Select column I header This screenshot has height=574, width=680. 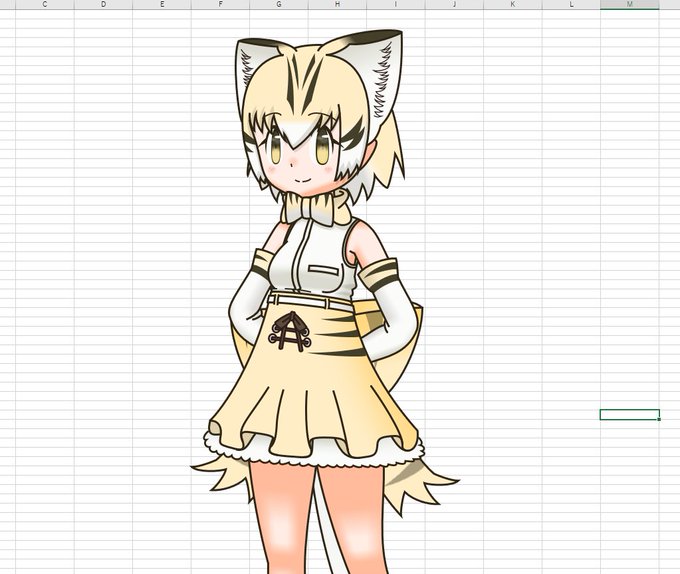[x=396, y=4]
